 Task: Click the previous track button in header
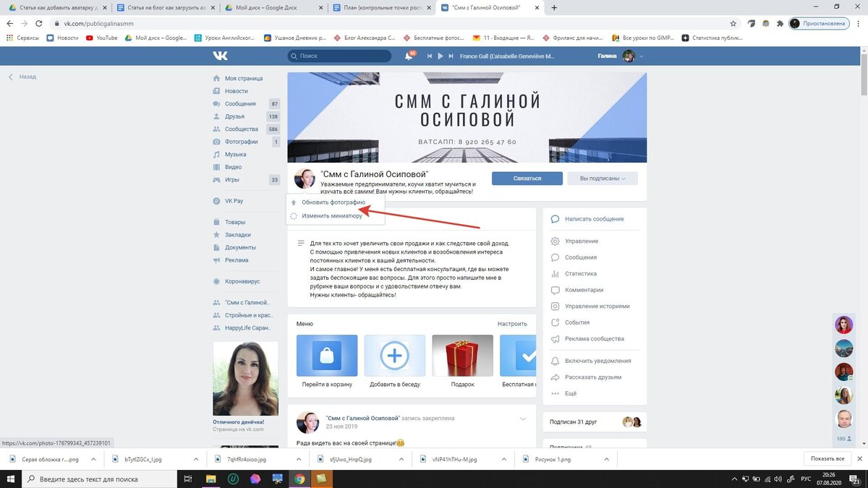pyautogui.click(x=430, y=56)
